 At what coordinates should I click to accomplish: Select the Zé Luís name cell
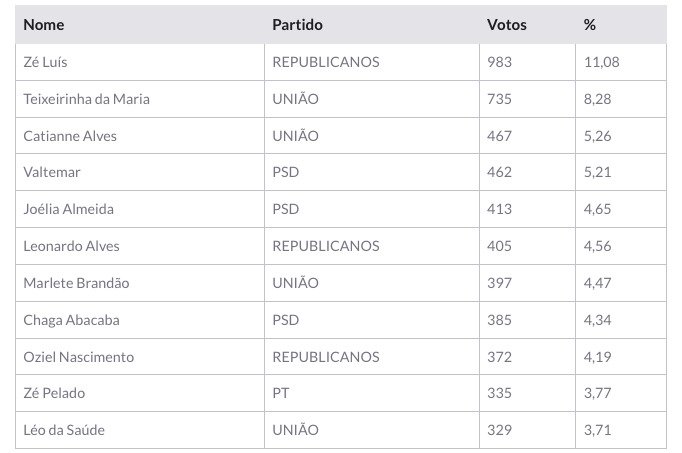coord(45,62)
